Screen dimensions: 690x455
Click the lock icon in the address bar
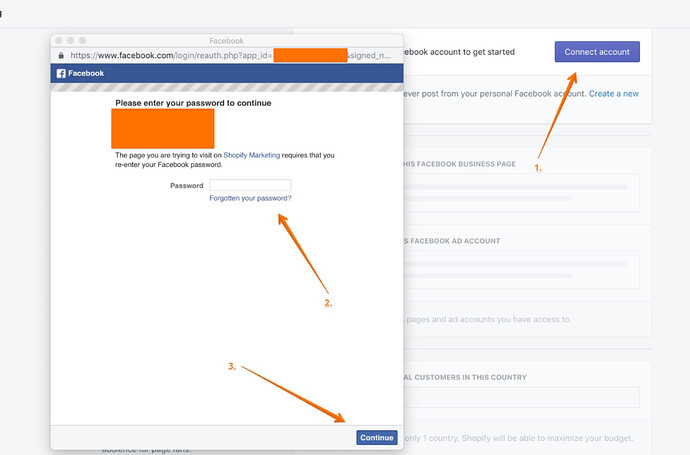click(61, 55)
